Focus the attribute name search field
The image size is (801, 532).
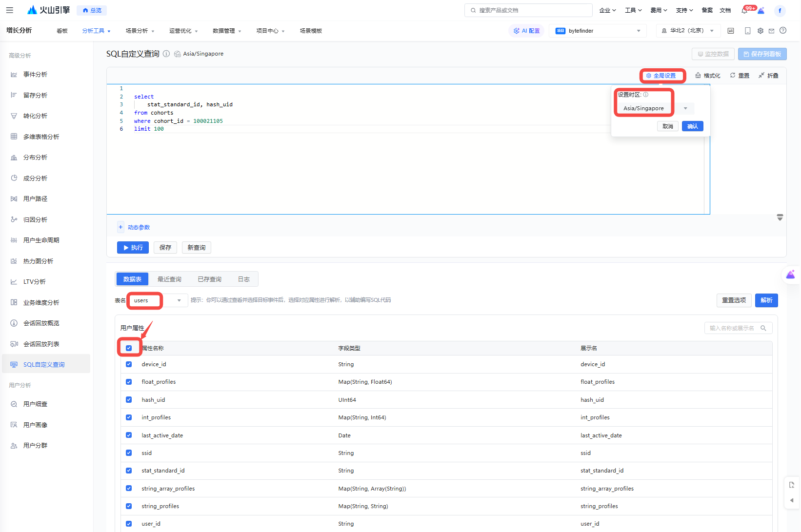click(738, 328)
